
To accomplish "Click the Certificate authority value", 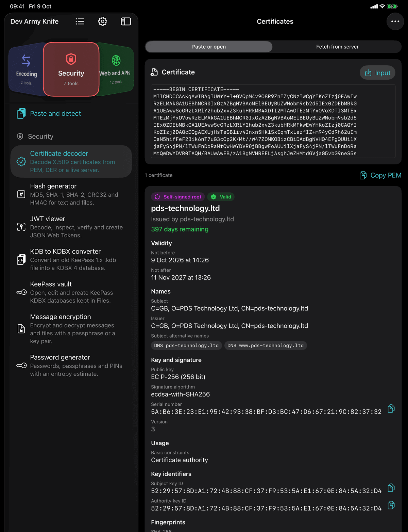I will 180,460.
